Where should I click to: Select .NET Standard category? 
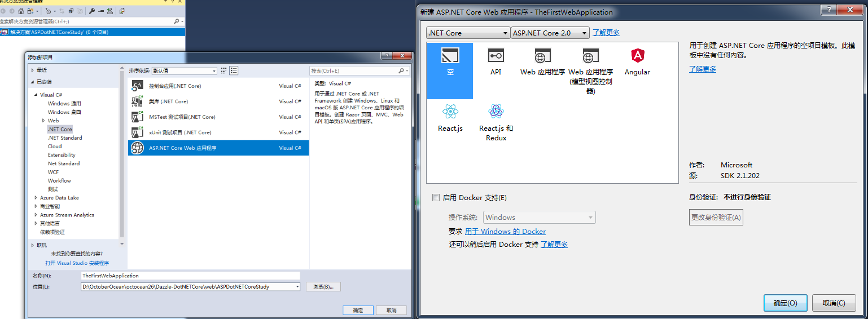tap(65, 138)
